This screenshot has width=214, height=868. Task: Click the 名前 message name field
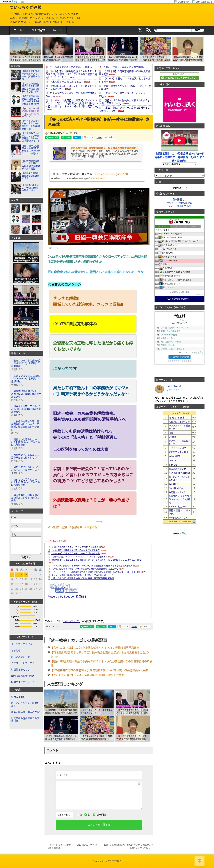click(26, 521)
